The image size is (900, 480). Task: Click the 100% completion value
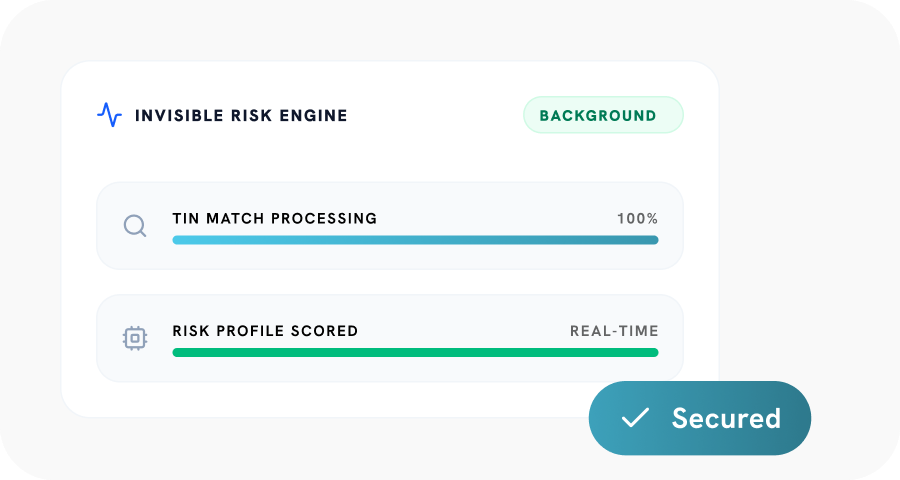pyautogui.click(x=637, y=218)
